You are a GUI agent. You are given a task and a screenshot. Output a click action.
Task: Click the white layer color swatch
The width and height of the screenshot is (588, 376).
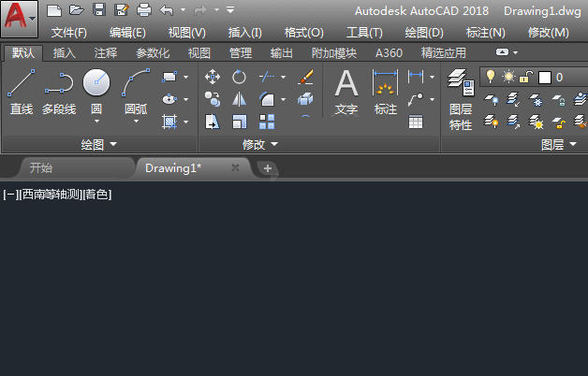click(x=545, y=78)
